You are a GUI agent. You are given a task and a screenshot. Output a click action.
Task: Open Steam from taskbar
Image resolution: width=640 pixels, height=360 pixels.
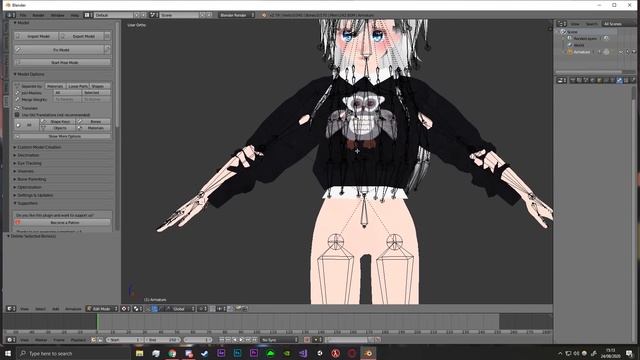pos(204,353)
